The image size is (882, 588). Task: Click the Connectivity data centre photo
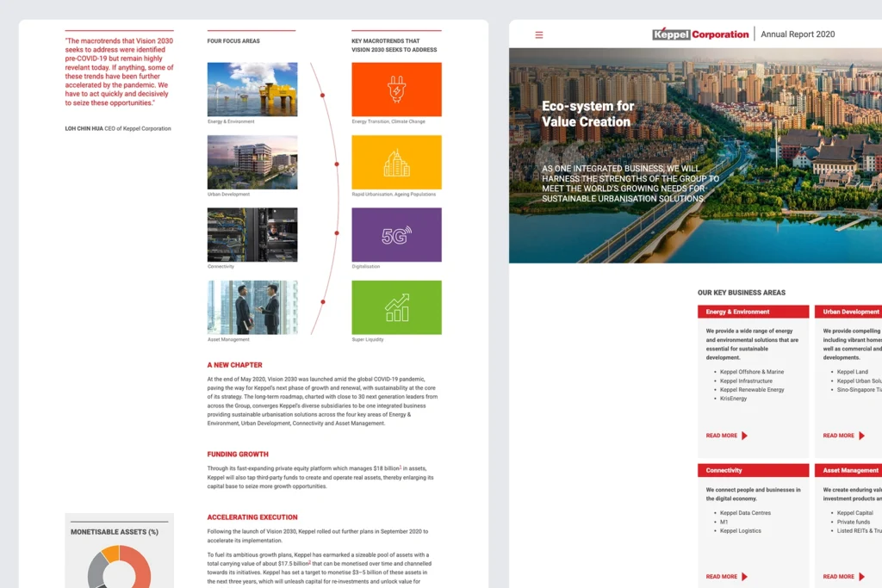[x=252, y=235]
